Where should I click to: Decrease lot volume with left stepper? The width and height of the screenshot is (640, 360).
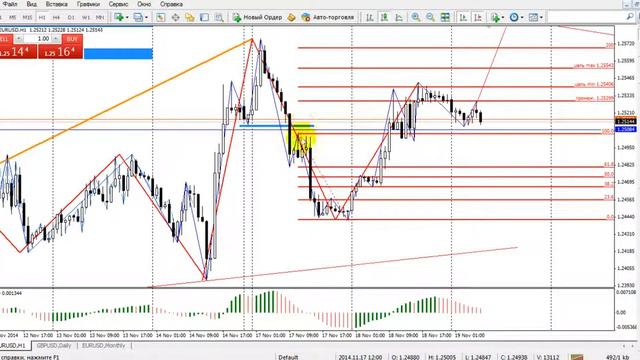tap(18, 39)
